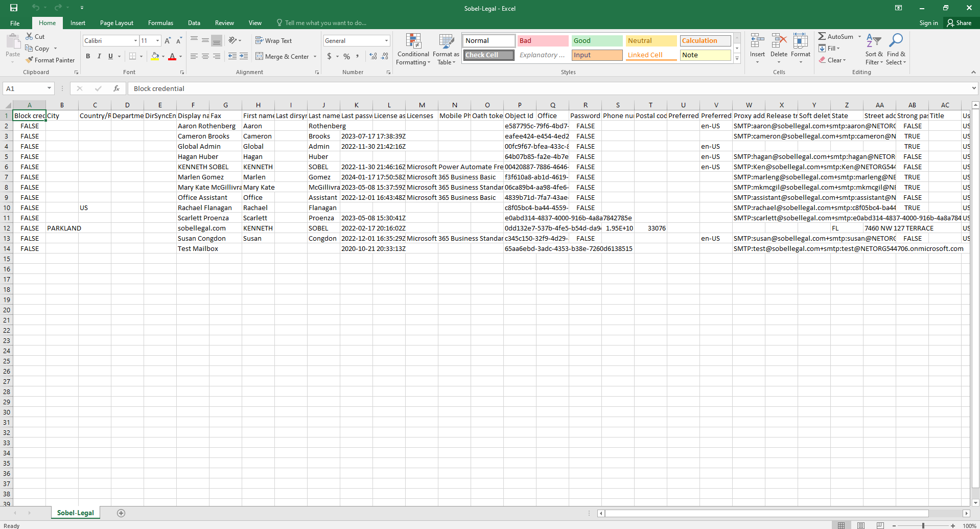
Task: Click the Decrease Decimal icon
Action: coord(385,56)
